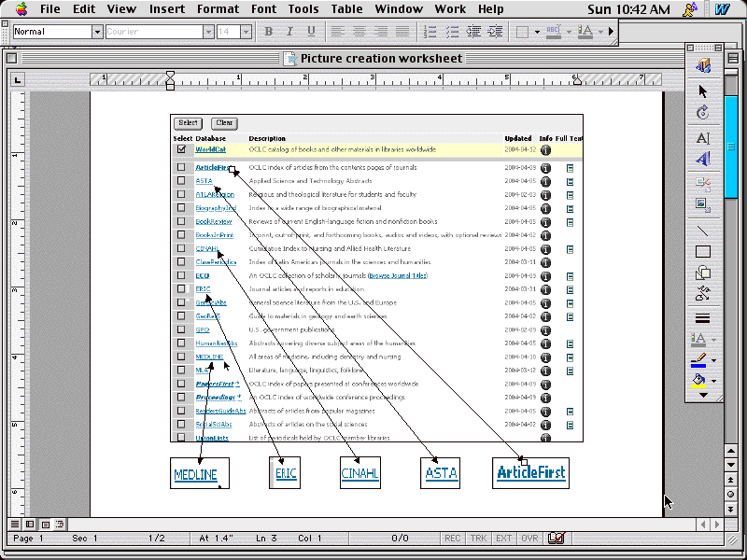This screenshot has width=747, height=560.
Task: Click the vertical scrollbar down arrow
Action: coord(731,465)
